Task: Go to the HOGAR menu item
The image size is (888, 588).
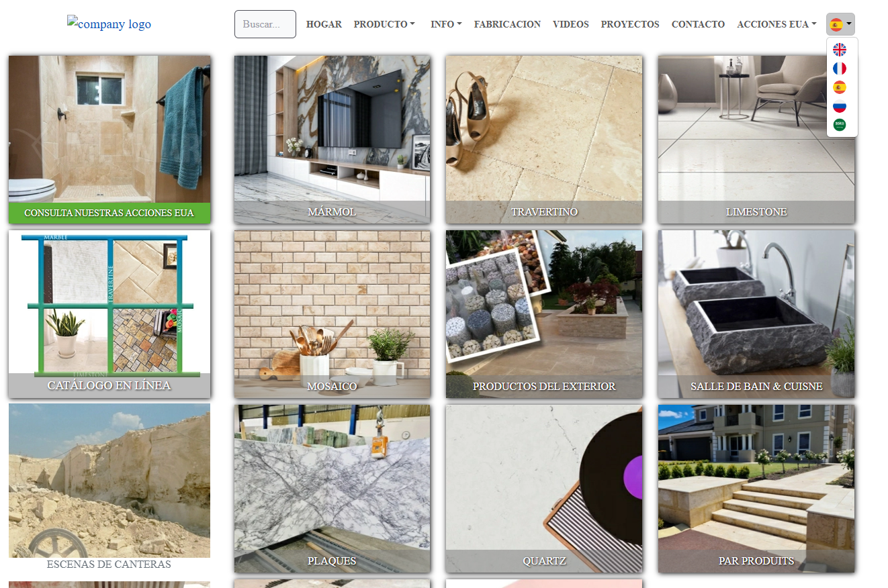Action: [324, 24]
